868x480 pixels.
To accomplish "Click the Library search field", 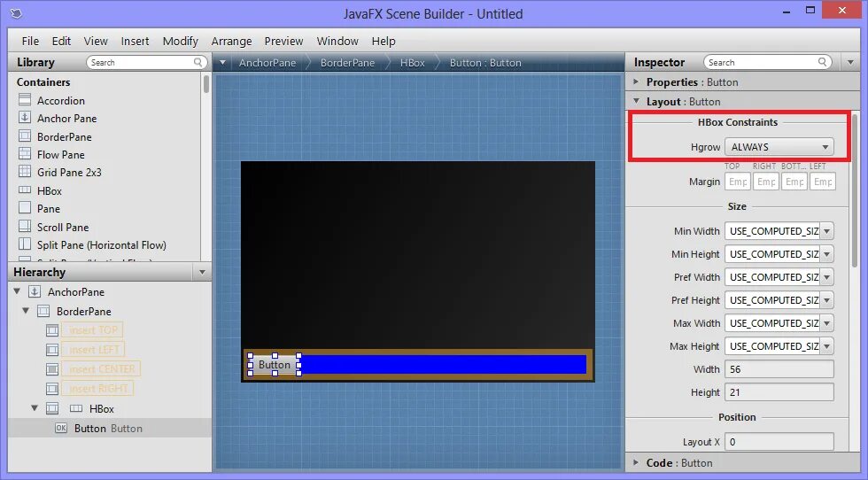I will tap(147, 62).
